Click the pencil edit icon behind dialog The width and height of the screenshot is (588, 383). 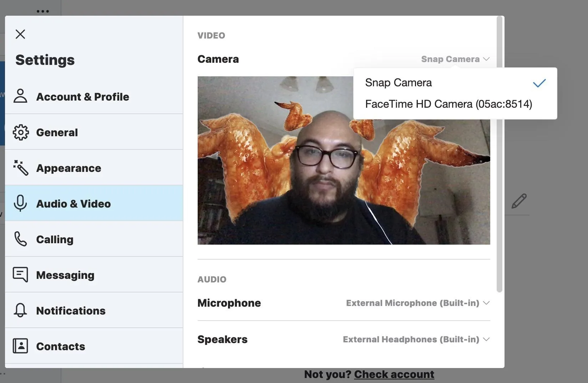pos(519,201)
